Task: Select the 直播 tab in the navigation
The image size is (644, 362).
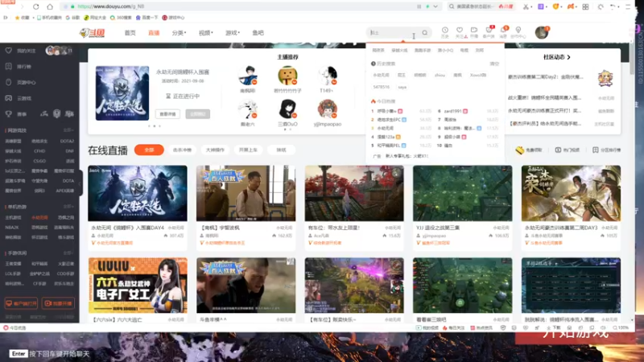Action: coord(154,33)
